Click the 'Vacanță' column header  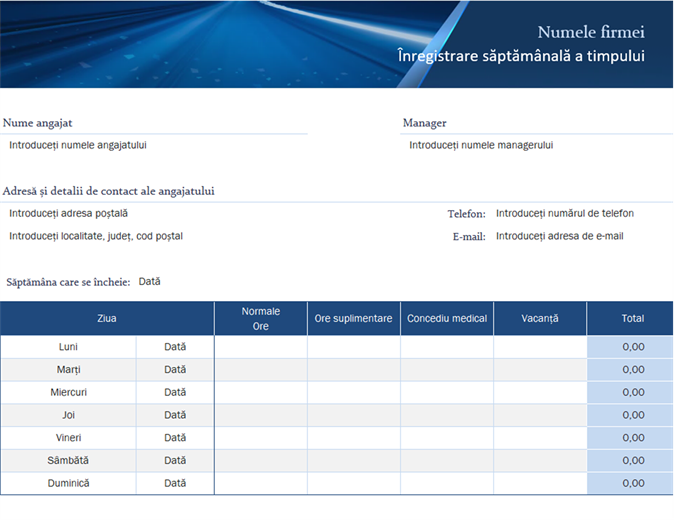(x=540, y=319)
